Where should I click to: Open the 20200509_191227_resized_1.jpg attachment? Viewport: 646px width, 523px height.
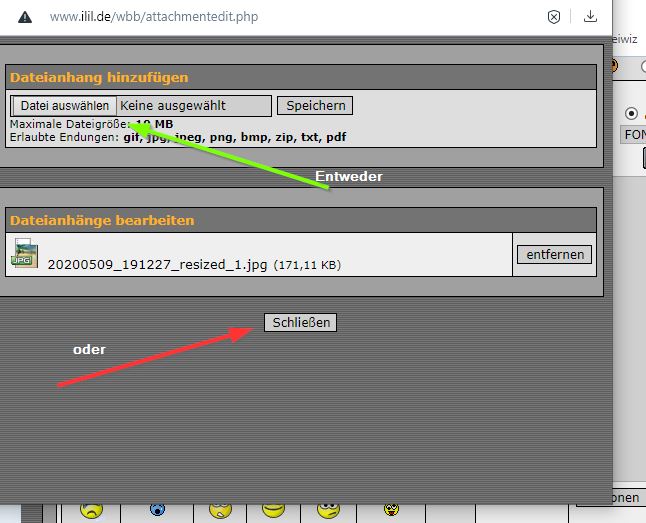coord(158,265)
